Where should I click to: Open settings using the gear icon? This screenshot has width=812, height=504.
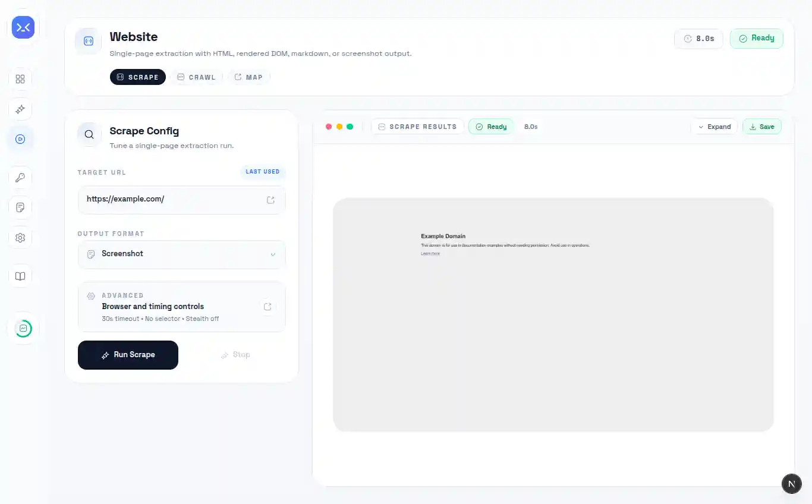pos(20,237)
